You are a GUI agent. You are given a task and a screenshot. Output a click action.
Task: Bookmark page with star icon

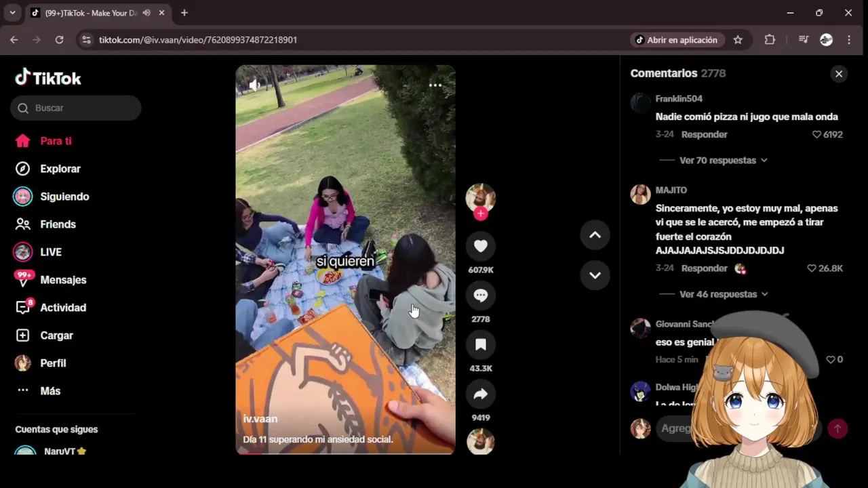[738, 40]
